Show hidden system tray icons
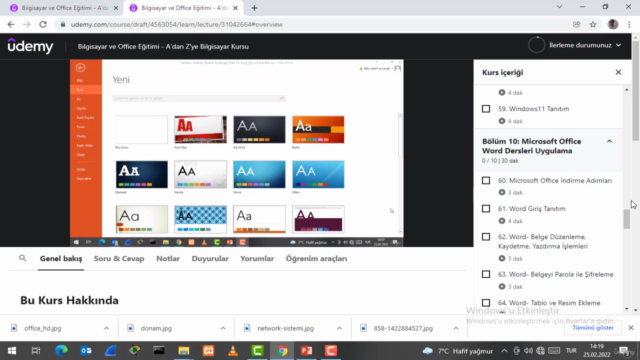 pyautogui.click(x=504, y=351)
